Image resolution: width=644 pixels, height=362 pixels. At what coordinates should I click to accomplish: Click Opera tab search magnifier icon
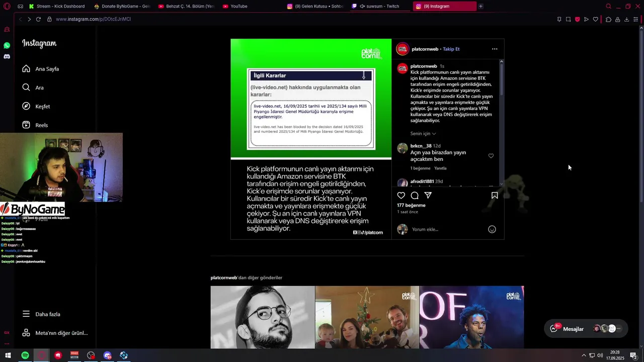tap(608, 6)
